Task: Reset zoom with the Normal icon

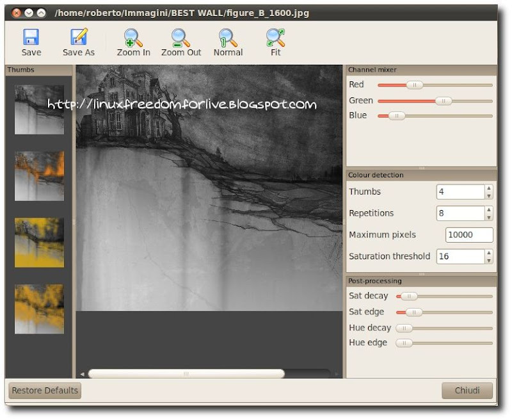Action: click(228, 37)
